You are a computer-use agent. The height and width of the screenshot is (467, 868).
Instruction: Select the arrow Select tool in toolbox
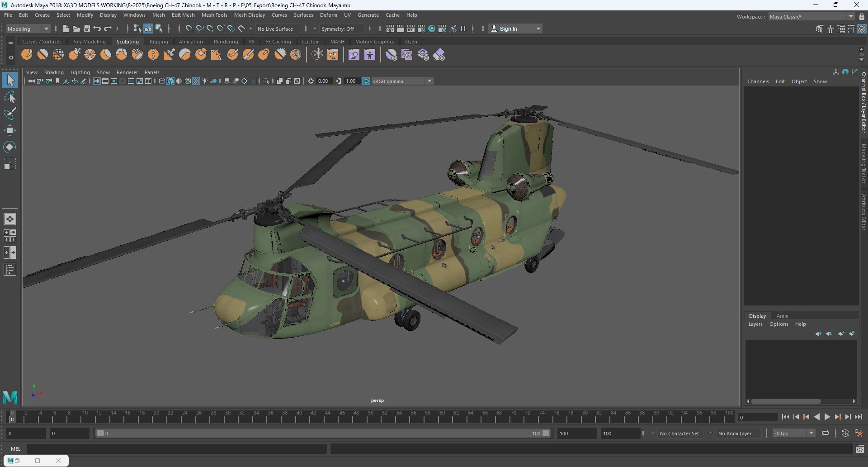(x=10, y=81)
